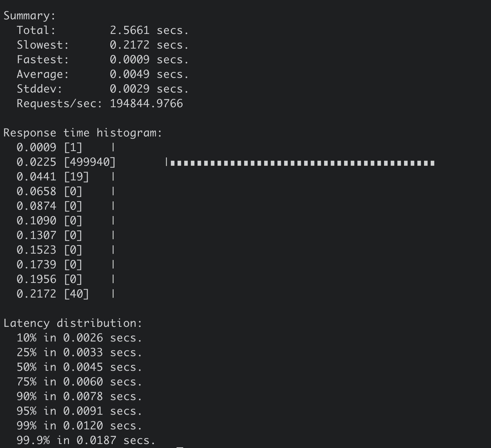Click the Slowest 0.2172 secs line

103,45
